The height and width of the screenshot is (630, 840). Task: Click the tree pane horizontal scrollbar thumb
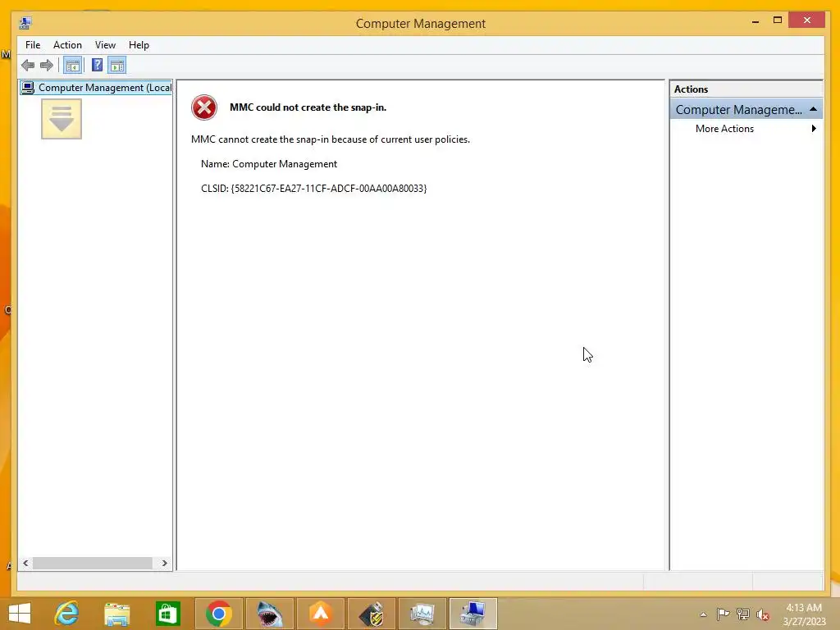click(x=92, y=563)
